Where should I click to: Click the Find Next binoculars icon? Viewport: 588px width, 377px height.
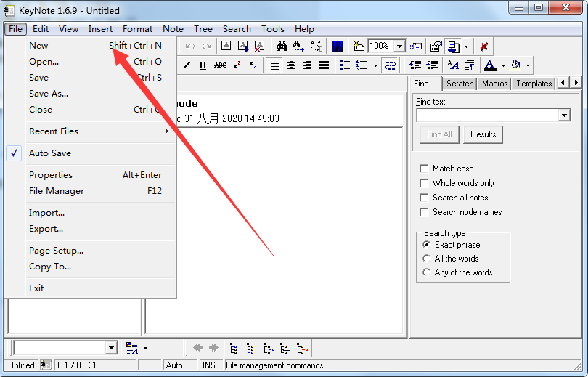(298, 46)
